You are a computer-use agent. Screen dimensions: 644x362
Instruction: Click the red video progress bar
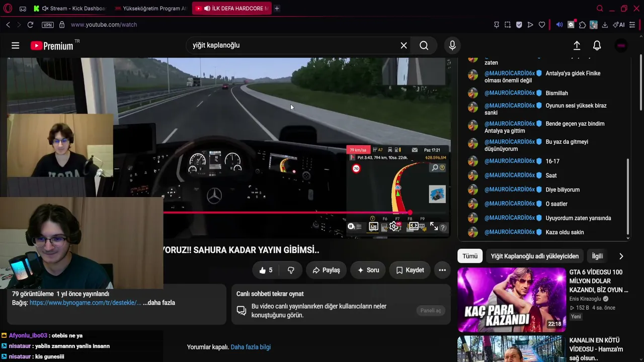tap(287, 213)
